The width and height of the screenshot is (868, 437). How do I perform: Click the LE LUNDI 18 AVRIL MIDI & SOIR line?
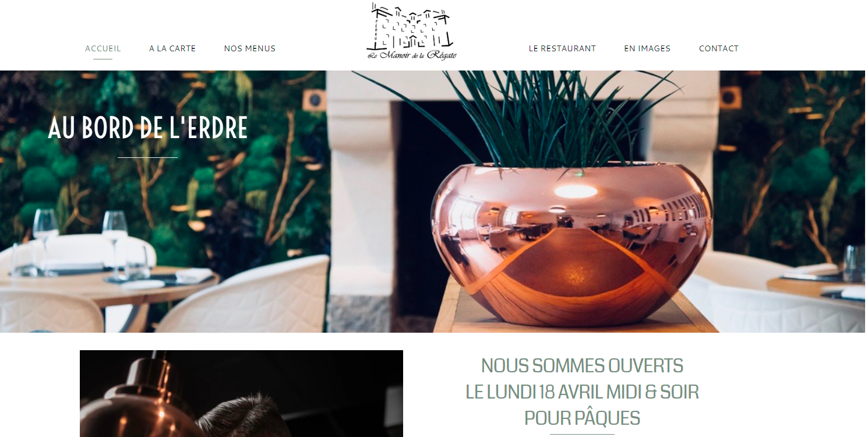pos(582,392)
